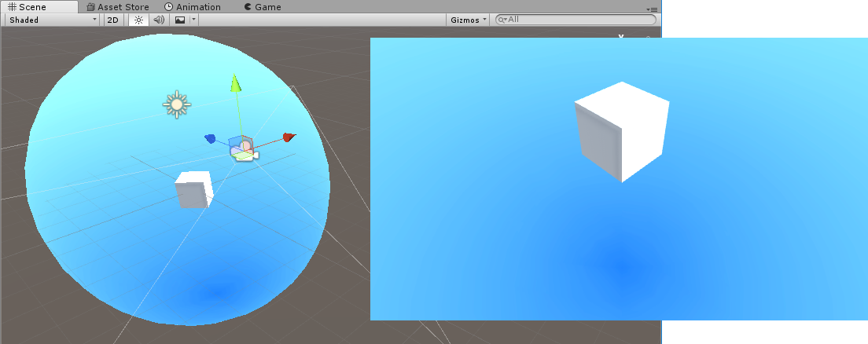Viewport: 868px width, 344px height.
Task: Expand effects dropdown arrow beside image icon
Action: tap(193, 20)
